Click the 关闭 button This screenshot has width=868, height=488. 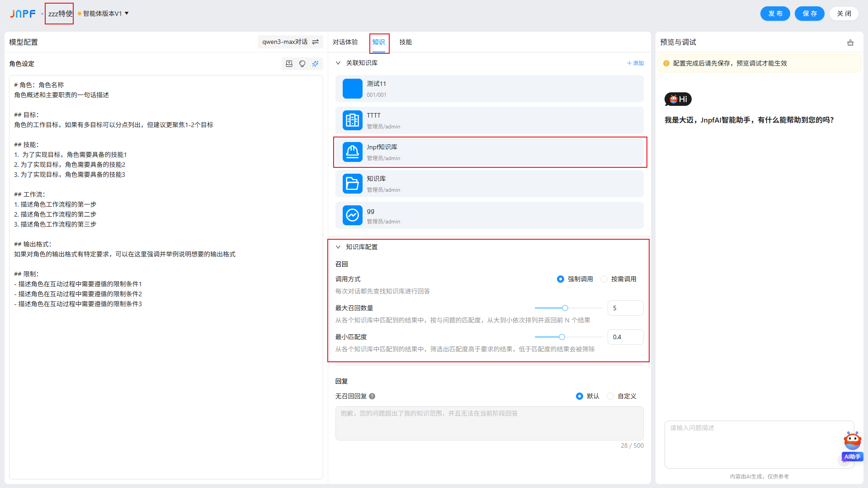pos(844,14)
